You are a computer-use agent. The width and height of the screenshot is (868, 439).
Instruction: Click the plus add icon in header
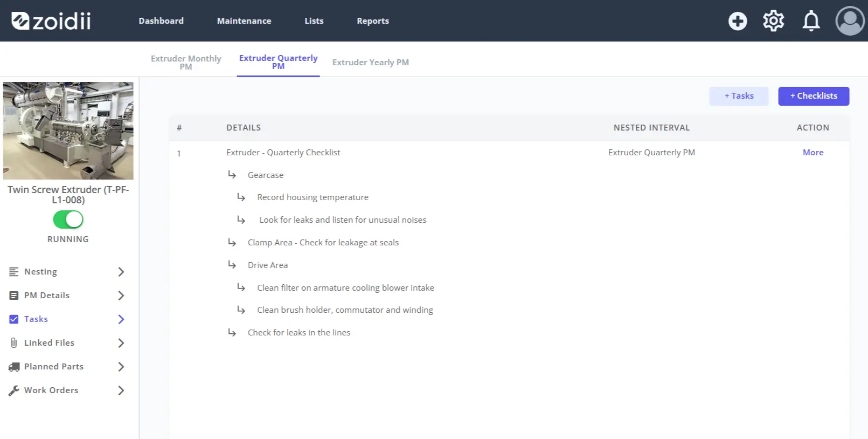[738, 21]
